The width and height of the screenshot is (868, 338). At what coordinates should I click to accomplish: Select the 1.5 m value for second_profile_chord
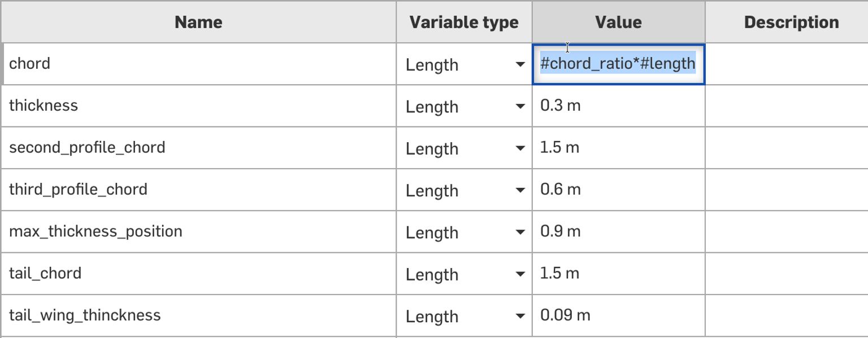pos(618,147)
